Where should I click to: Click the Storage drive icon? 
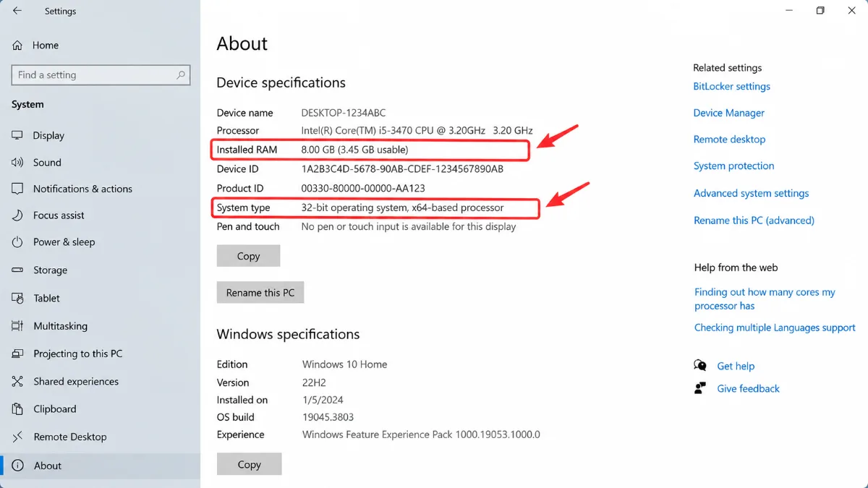18,270
